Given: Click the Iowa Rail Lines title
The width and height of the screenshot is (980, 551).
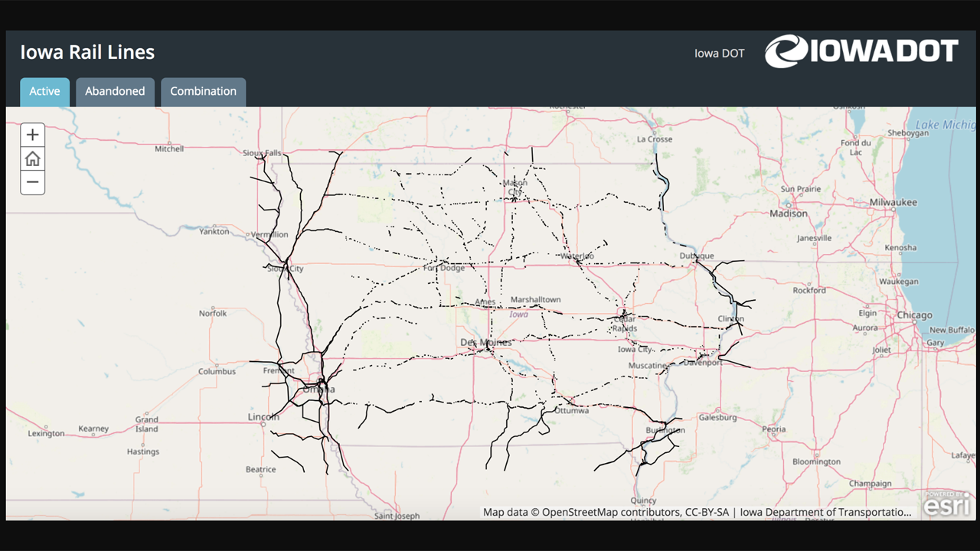Looking at the screenshot, I should click(87, 52).
